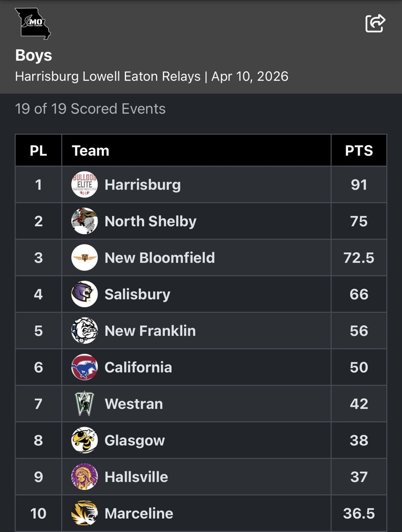402x532 pixels.
Task: Tap the North Shelby team logo
Action: pos(85,221)
